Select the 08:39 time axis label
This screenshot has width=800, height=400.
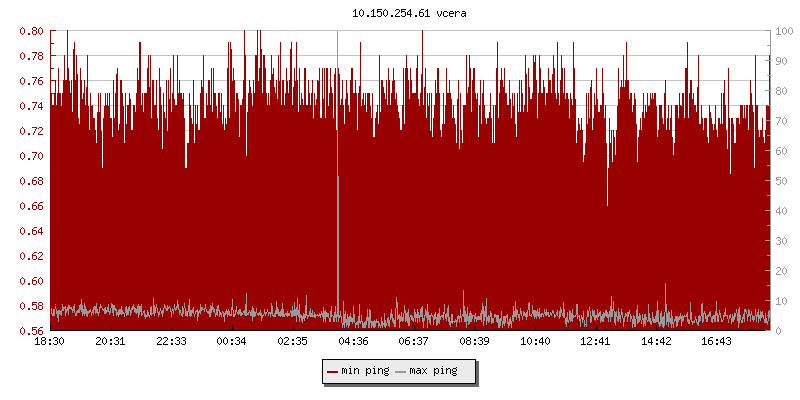[x=475, y=342]
